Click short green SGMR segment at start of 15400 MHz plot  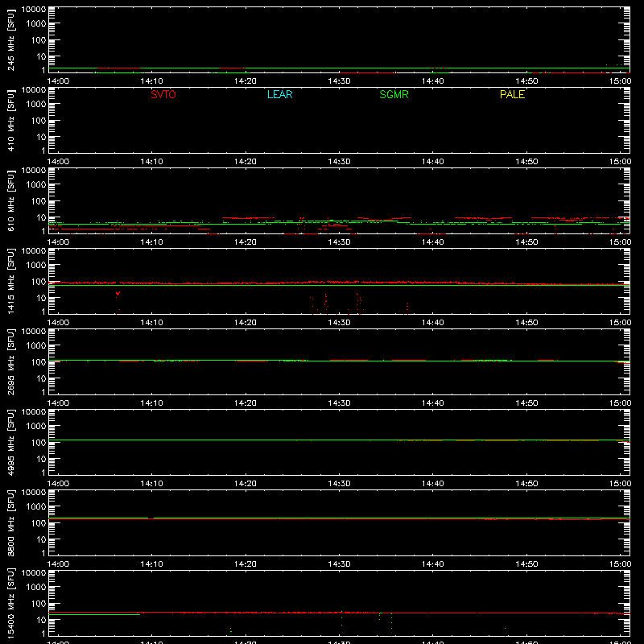(x=94, y=614)
